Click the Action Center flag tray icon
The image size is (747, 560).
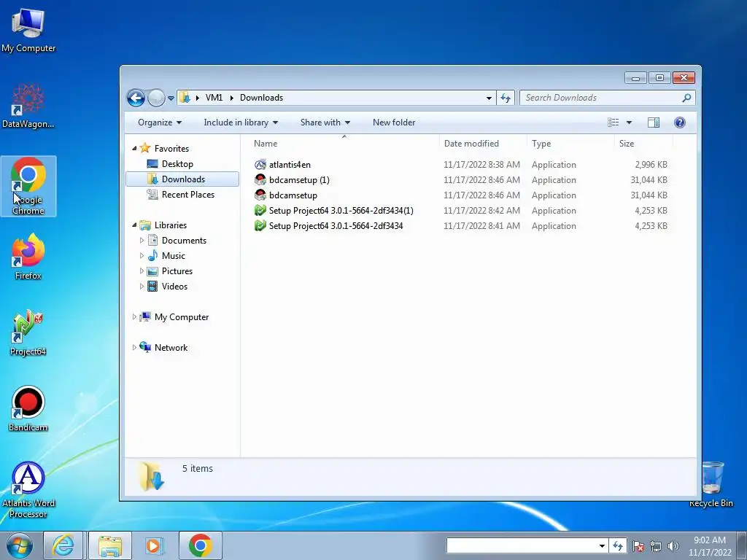coord(638,545)
